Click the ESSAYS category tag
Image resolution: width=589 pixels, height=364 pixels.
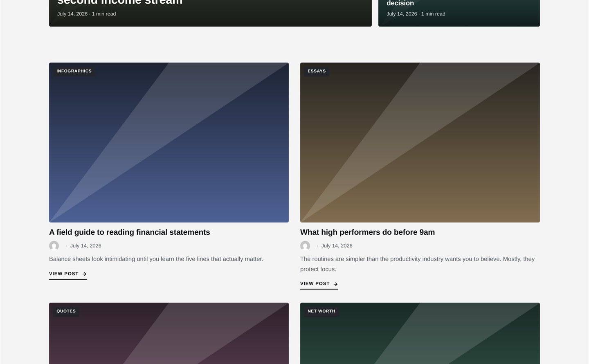point(317,71)
